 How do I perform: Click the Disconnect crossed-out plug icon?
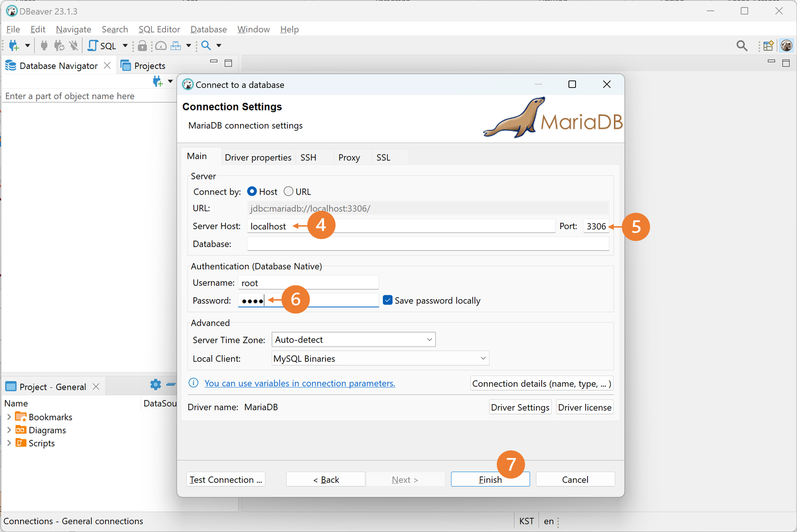click(x=73, y=45)
